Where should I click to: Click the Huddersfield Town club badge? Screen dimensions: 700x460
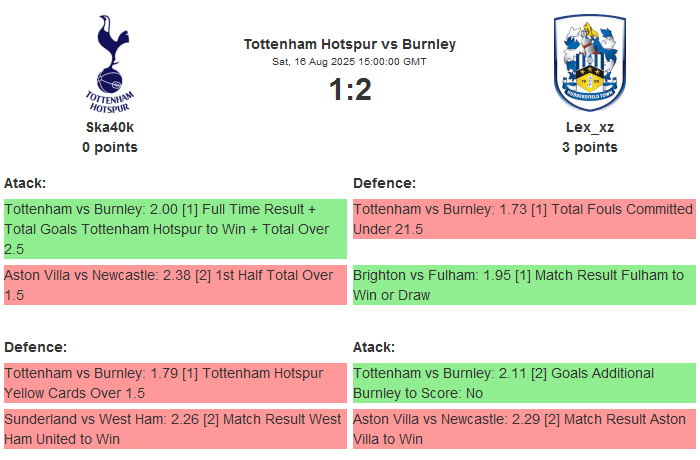pyautogui.click(x=589, y=64)
